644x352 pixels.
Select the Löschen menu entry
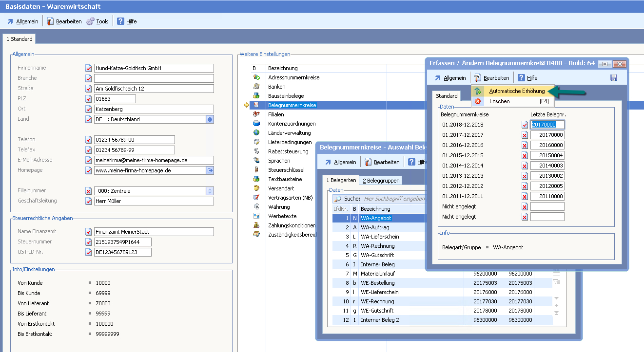499,101
